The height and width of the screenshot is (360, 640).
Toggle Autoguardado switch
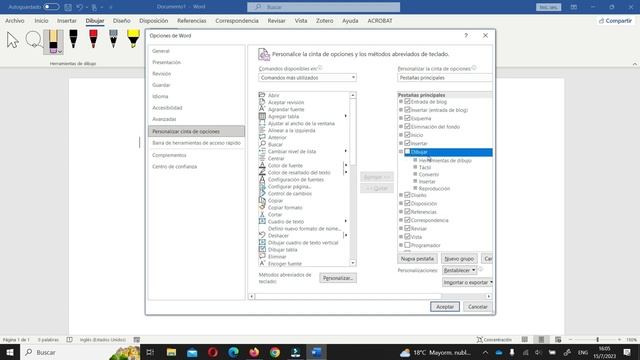point(51,7)
